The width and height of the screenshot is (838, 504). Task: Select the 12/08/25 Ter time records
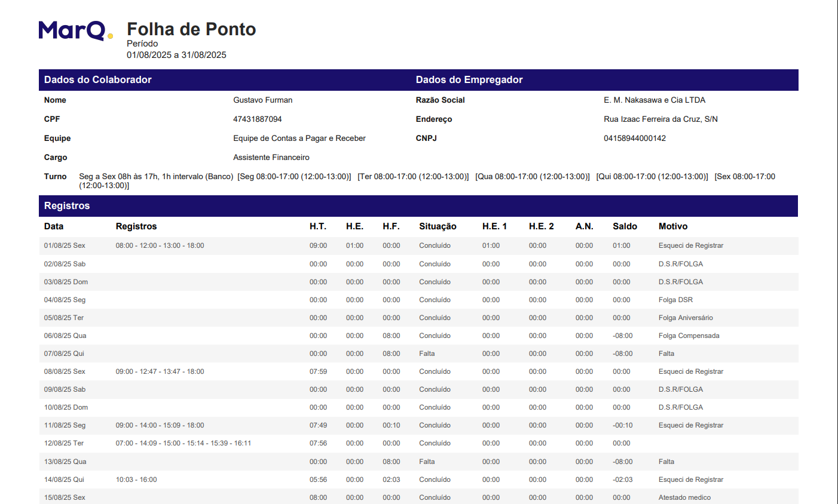pyautogui.click(x=183, y=444)
